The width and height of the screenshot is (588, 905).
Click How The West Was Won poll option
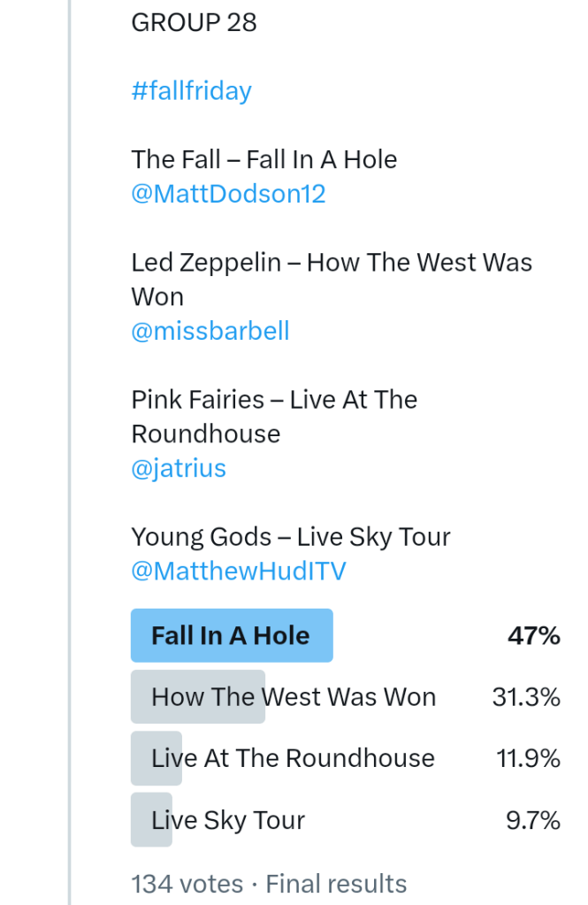click(294, 697)
